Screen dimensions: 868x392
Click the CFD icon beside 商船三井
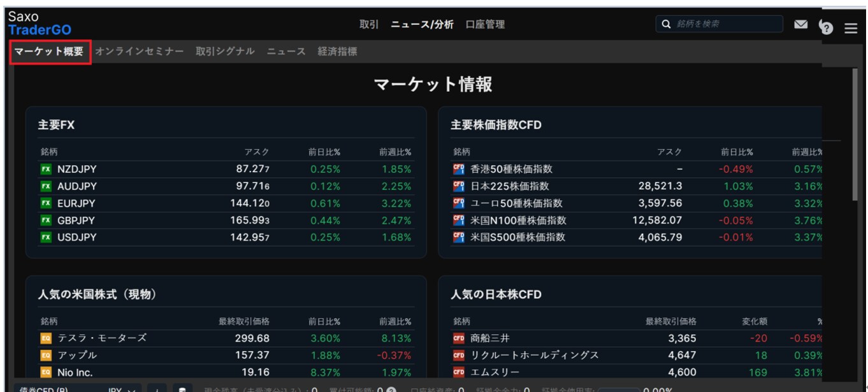pyautogui.click(x=459, y=338)
